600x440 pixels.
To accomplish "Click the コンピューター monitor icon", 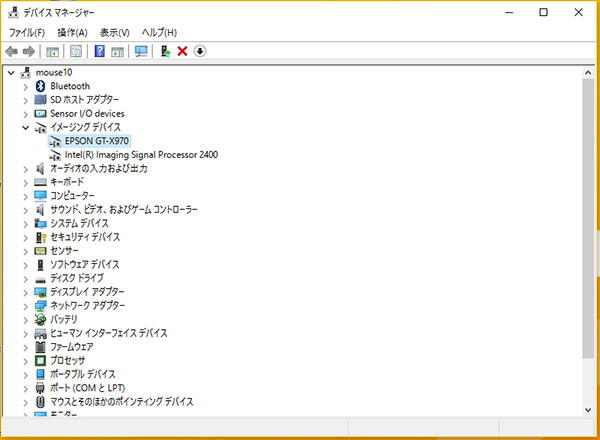I will pos(40,196).
